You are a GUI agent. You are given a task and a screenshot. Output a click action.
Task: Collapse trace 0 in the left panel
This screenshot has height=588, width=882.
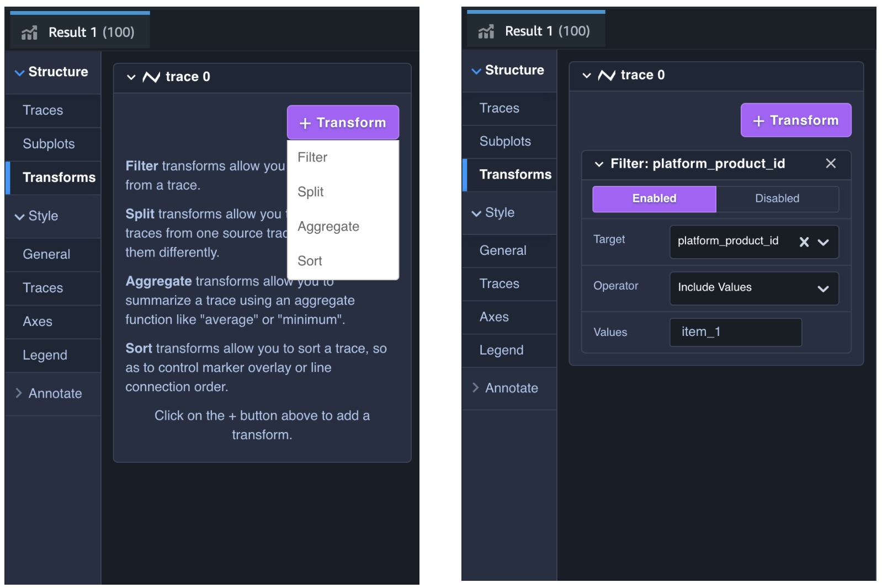click(131, 77)
